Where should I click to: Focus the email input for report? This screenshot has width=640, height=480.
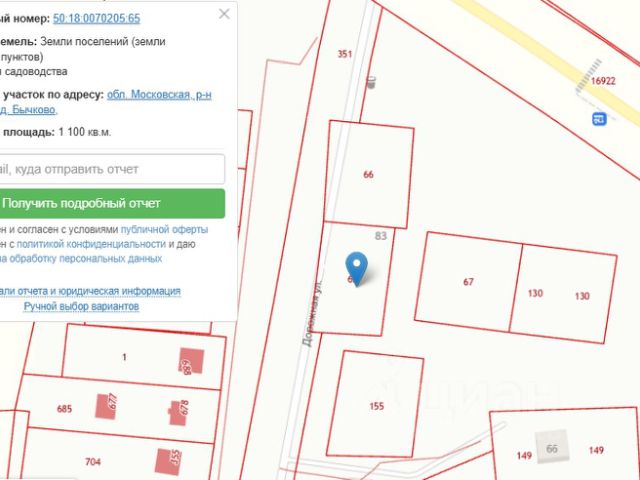click(111, 169)
